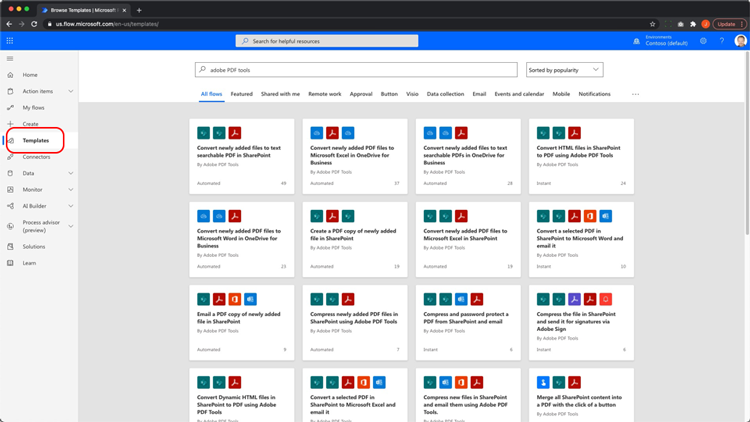This screenshot has height=422, width=750.
Task: Open browser extensions puzzle icon
Action: (x=693, y=24)
